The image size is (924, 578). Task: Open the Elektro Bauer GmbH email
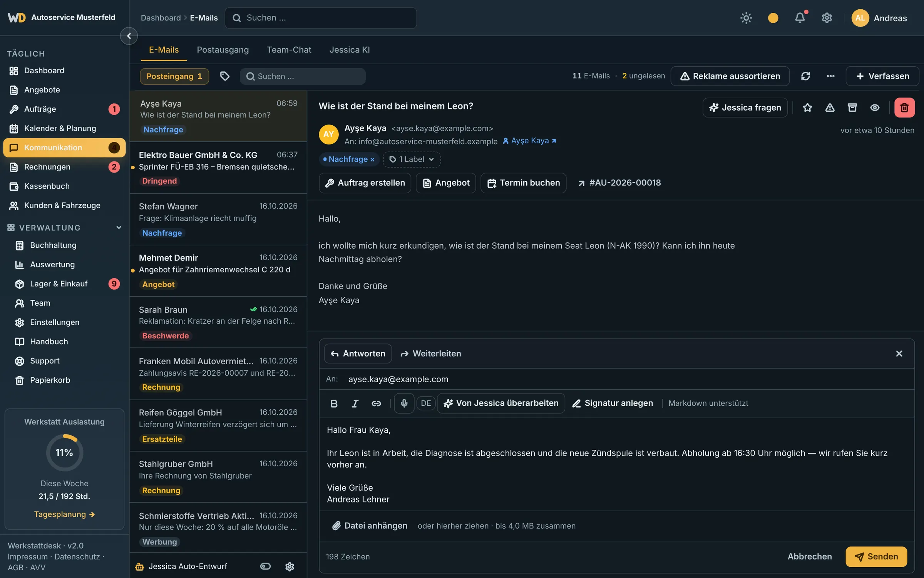coord(218,168)
